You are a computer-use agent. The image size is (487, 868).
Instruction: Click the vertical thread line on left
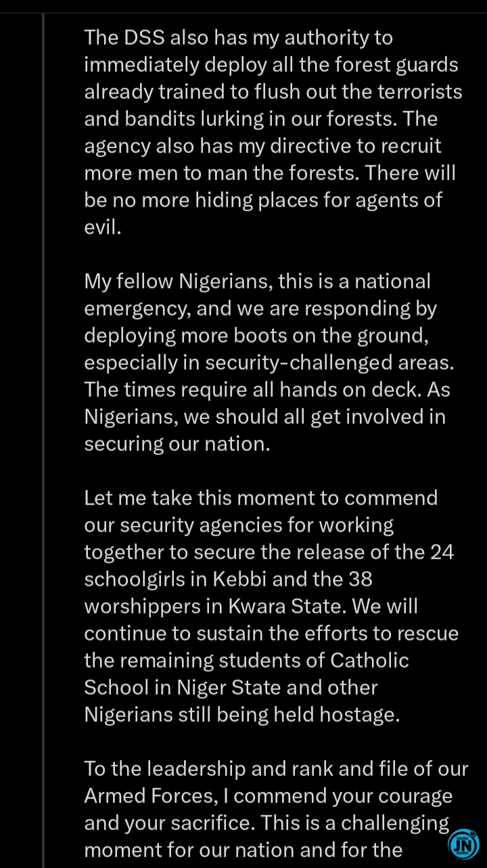43,433
